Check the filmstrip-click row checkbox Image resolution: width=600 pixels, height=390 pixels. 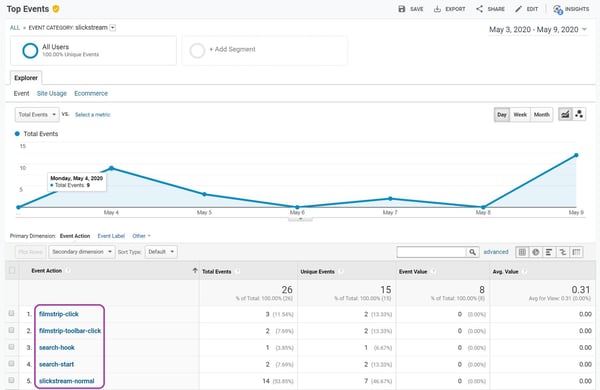click(11, 313)
